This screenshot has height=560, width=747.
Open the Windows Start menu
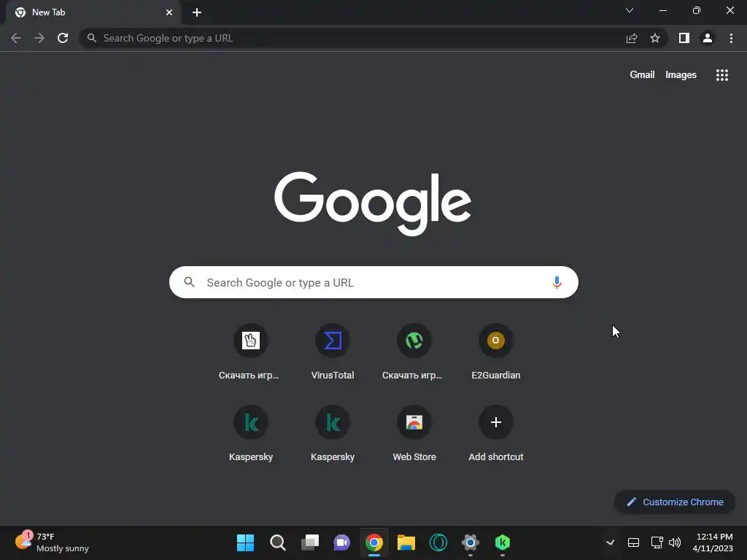(x=245, y=542)
